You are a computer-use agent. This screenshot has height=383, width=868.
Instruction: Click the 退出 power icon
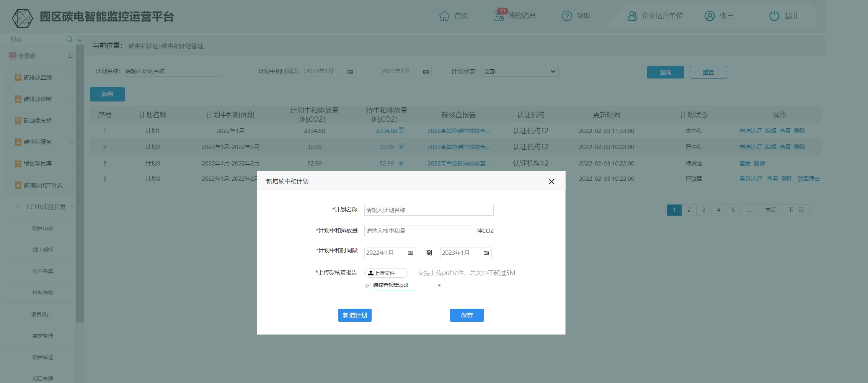[774, 16]
